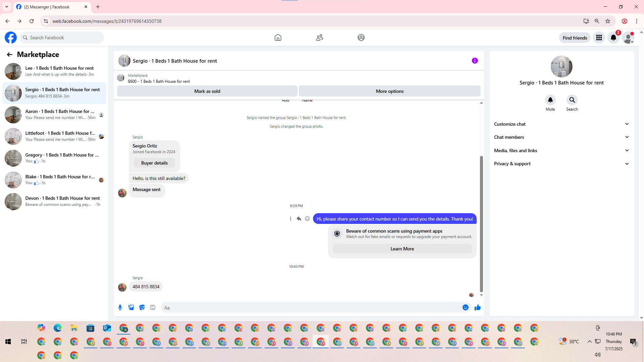
Task: Open Blake's house for rent conversation
Action: 54,180
